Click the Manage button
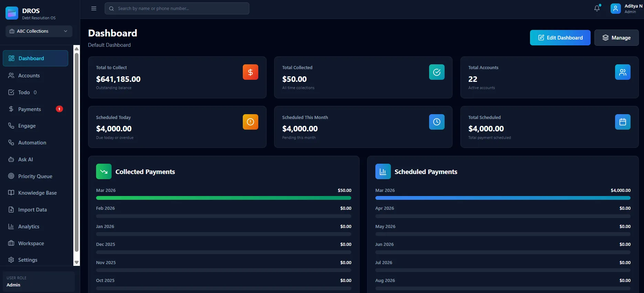 click(x=616, y=38)
